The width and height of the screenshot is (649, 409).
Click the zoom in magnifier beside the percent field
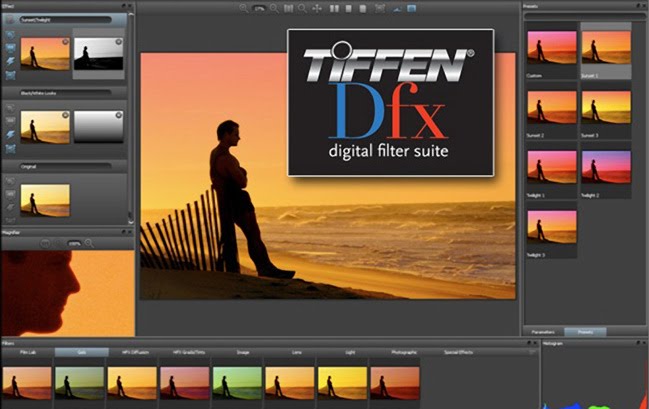pyautogui.click(x=274, y=8)
